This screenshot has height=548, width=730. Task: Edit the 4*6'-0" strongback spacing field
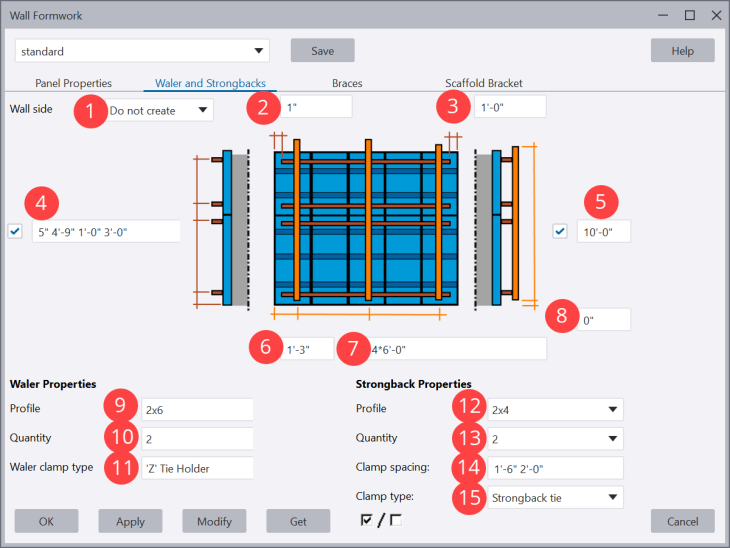point(458,349)
